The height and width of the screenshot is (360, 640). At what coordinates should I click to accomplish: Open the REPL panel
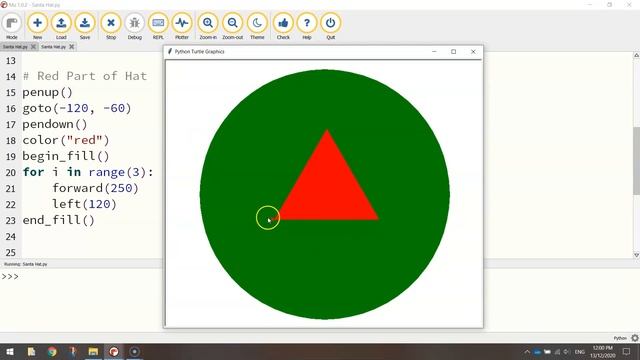tap(158, 27)
